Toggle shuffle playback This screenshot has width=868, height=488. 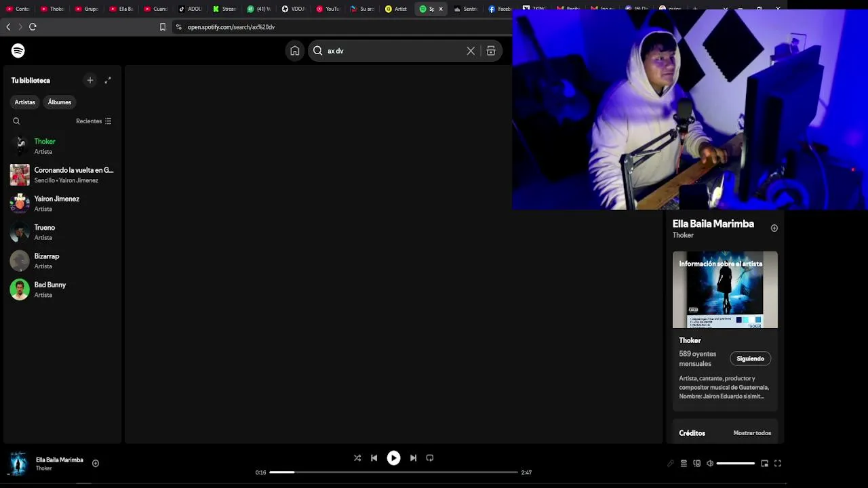tap(357, 458)
